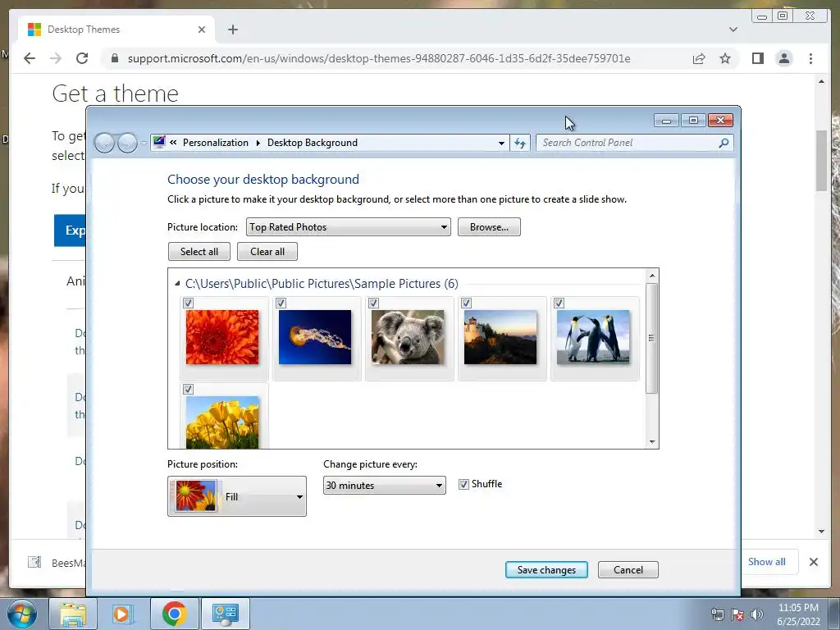Expand the address bar history dropdown
The width and height of the screenshot is (840, 630).
tap(501, 143)
